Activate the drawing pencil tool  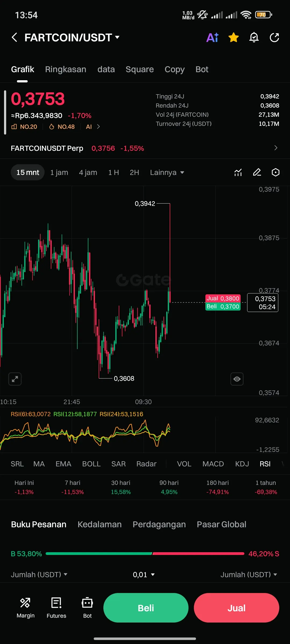pyautogui.click(x=257, y=172)
